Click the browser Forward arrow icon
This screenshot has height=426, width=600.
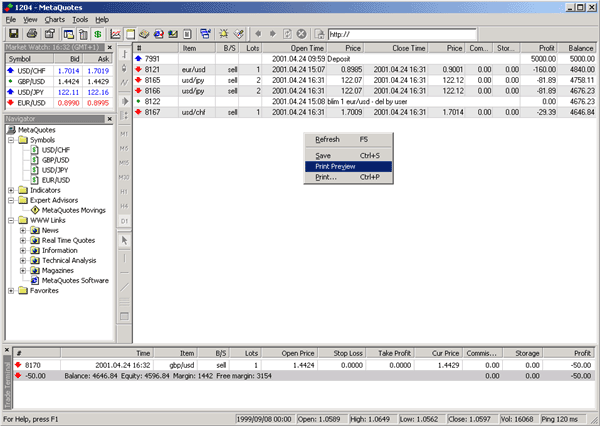click(272, 34)
